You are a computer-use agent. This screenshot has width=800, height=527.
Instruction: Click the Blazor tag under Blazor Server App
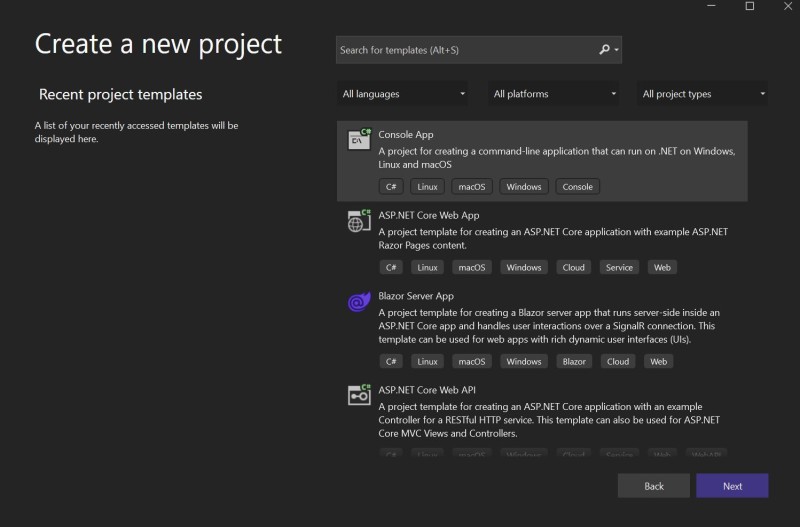click(x=574, y=361)
